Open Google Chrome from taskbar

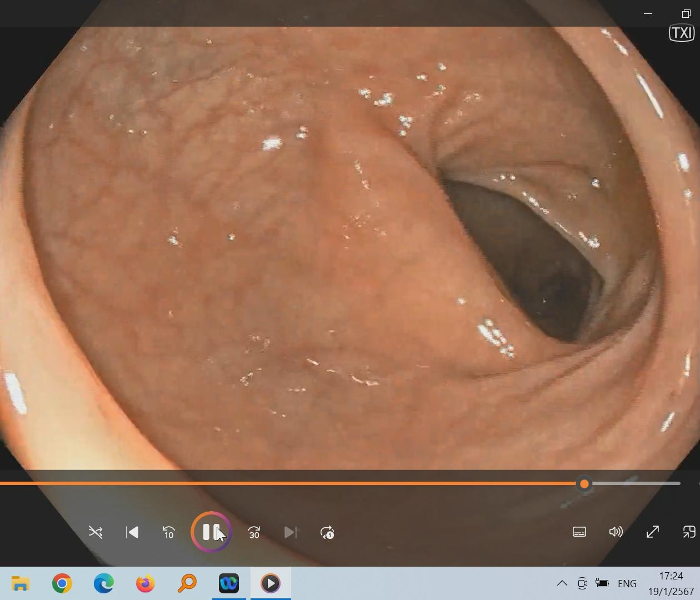coord(62,583)
